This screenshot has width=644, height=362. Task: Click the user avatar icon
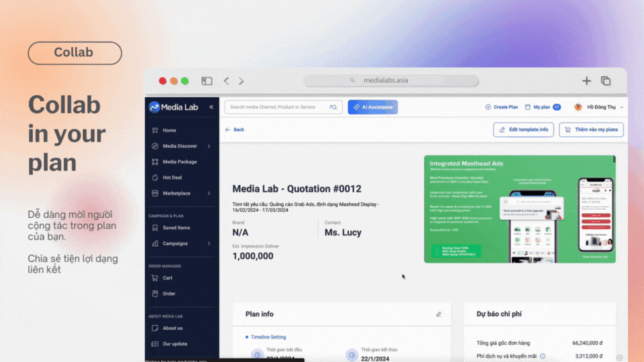(578, 107)
